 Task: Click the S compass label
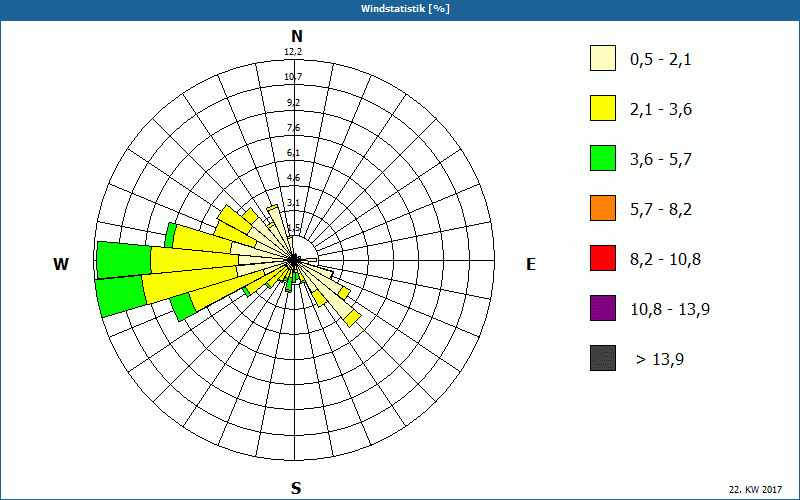tap(296, 488)
